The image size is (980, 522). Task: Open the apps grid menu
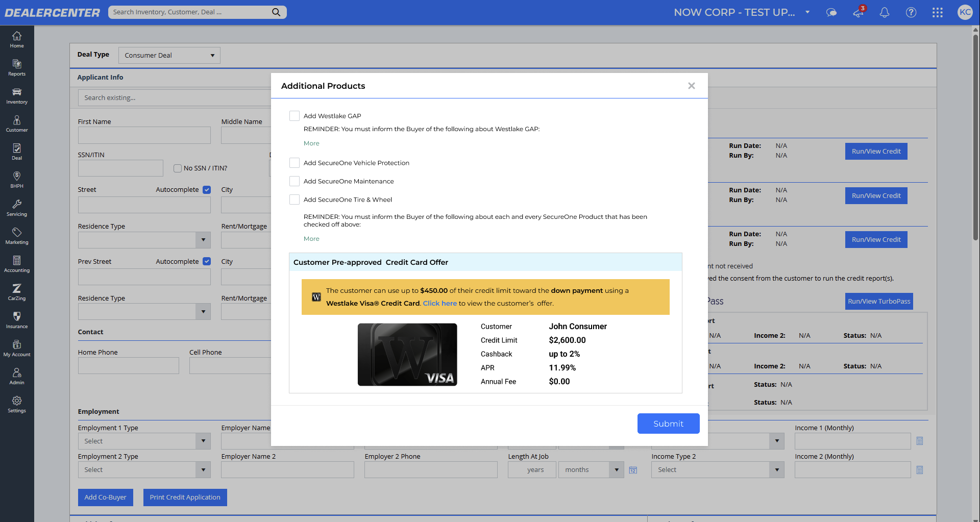coord(938,12)
